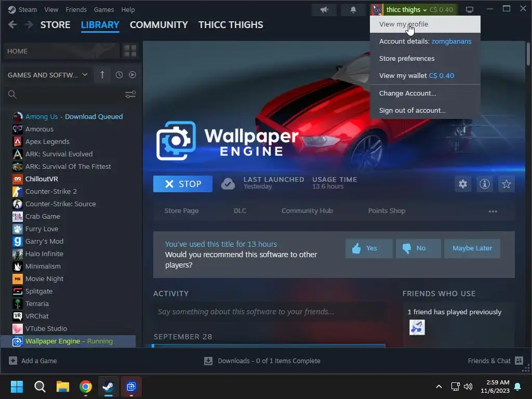Click the cloud sync status icon
The width and height of the screenshot is (532, 399).
point(228,184)
